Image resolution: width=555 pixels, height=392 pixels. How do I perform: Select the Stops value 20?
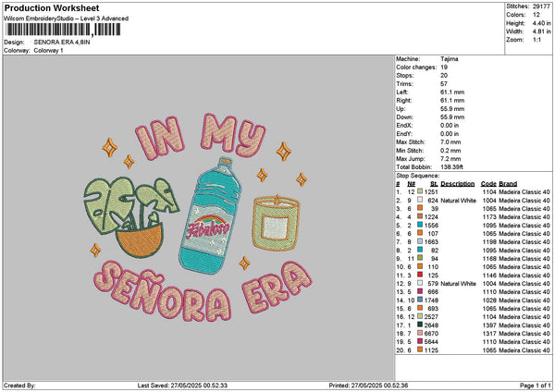click(x=444, y=76)
